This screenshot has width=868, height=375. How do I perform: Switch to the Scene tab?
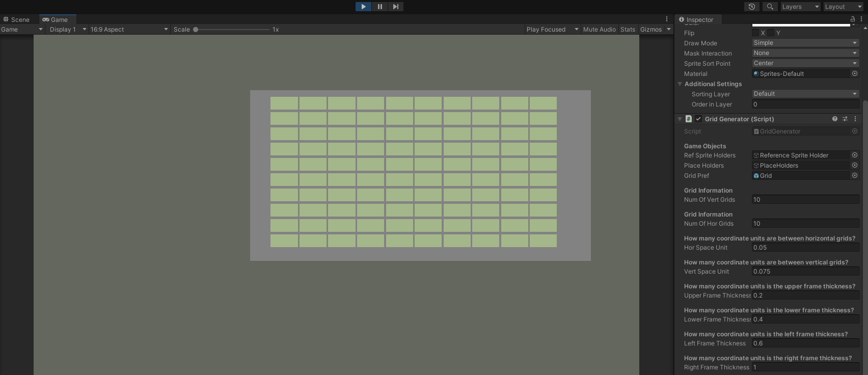[16, 19]
